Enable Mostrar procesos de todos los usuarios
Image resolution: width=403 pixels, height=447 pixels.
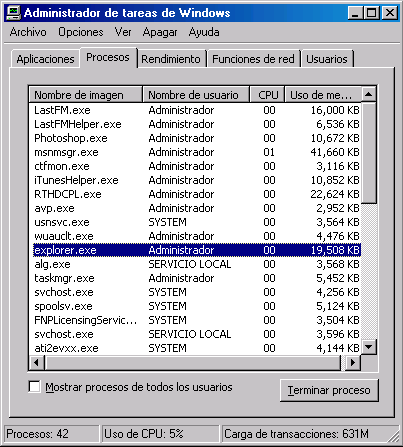(34, 387)
